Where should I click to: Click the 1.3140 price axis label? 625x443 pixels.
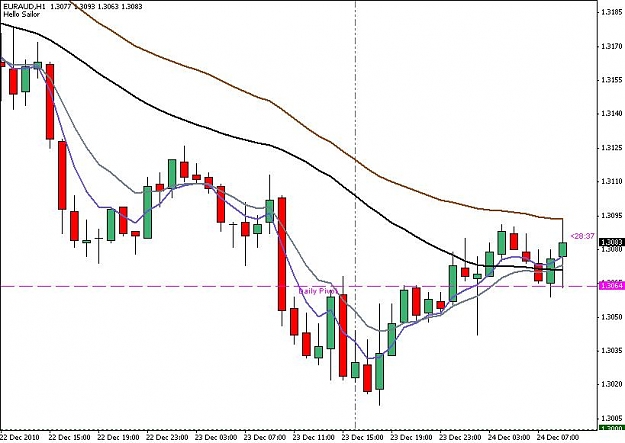click(x=612, y=114)
